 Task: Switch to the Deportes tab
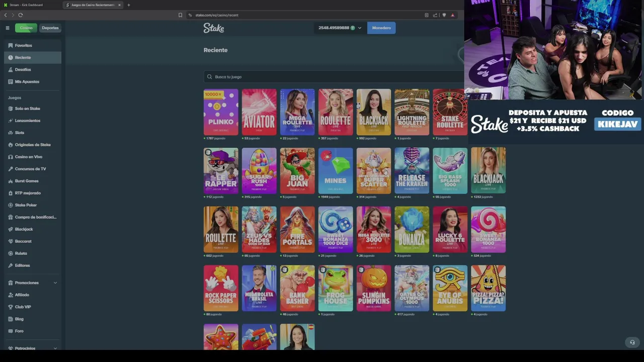(50, 28)
